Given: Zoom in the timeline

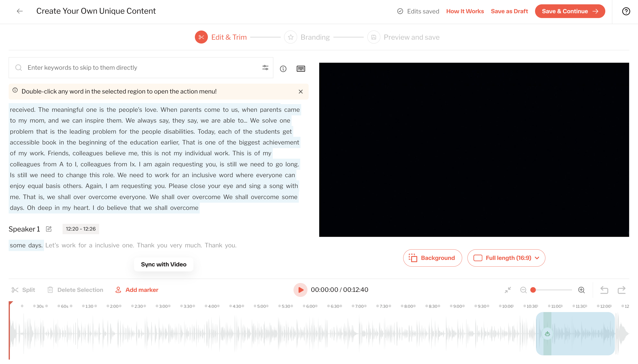Looking at the screenshot, I should pos(581,290).
